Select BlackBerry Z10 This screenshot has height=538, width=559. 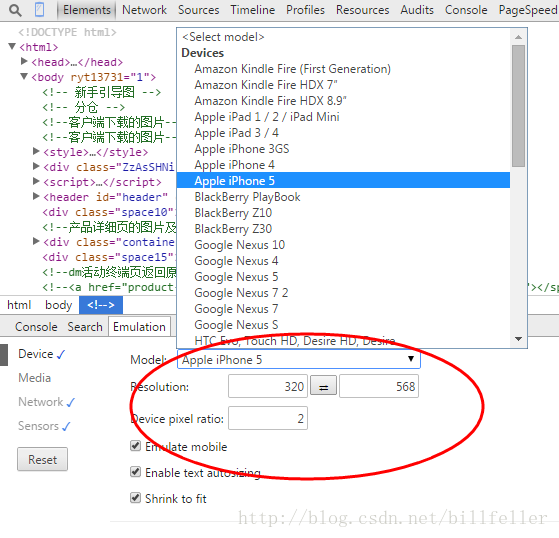pos(343,213)
